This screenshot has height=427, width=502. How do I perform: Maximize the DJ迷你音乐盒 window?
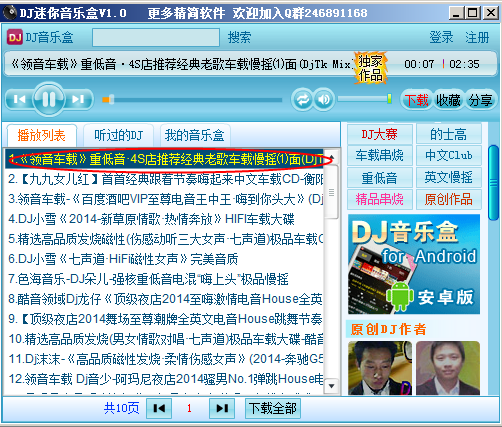pyautogui.click(x=473, y=13)
